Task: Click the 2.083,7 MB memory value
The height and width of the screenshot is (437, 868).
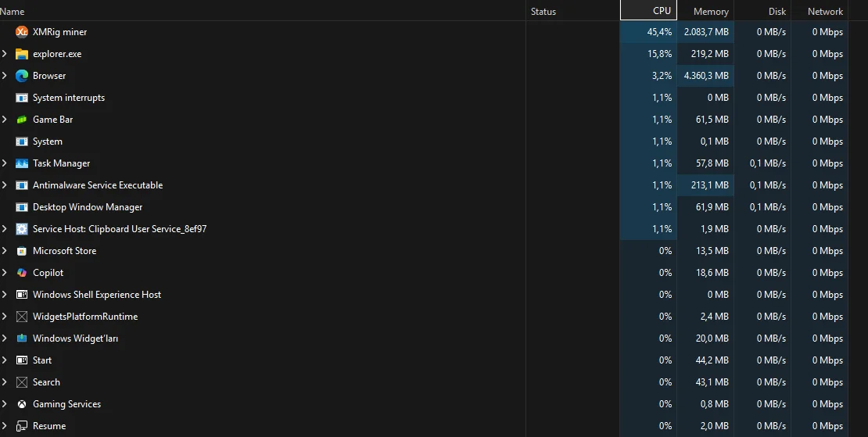Action: [706, 32]
